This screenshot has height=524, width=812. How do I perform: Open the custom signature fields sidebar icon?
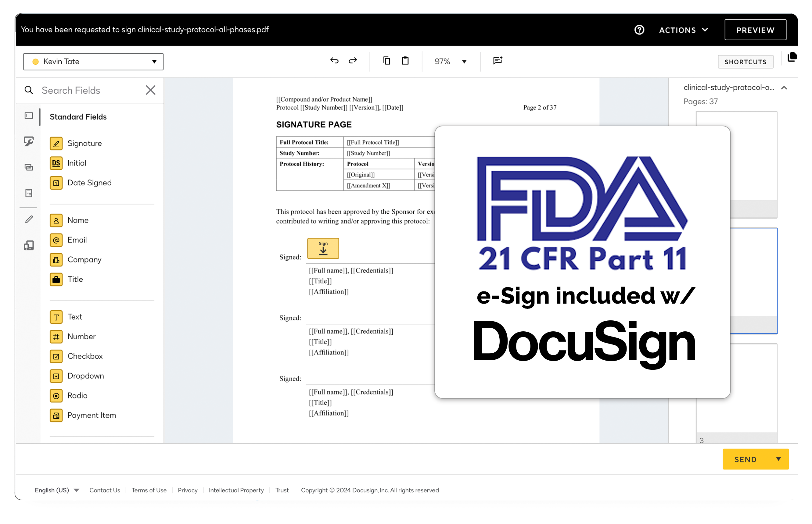29,141
